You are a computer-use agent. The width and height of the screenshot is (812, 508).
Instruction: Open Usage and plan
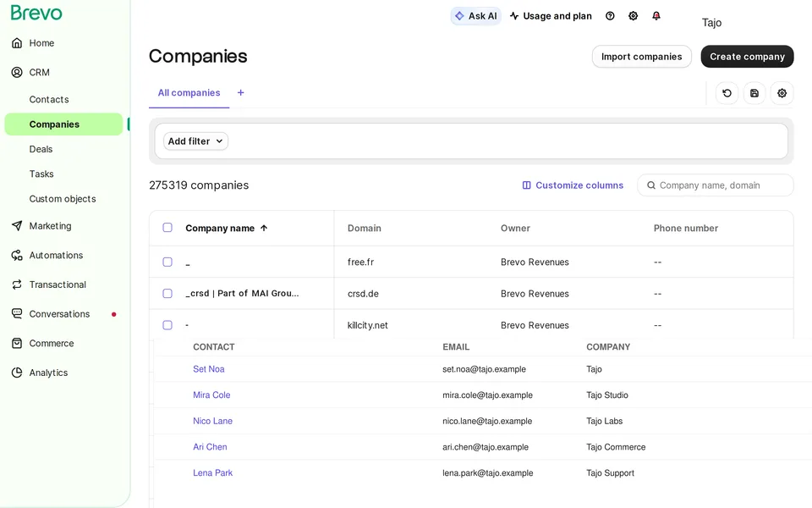click(551, 16)
